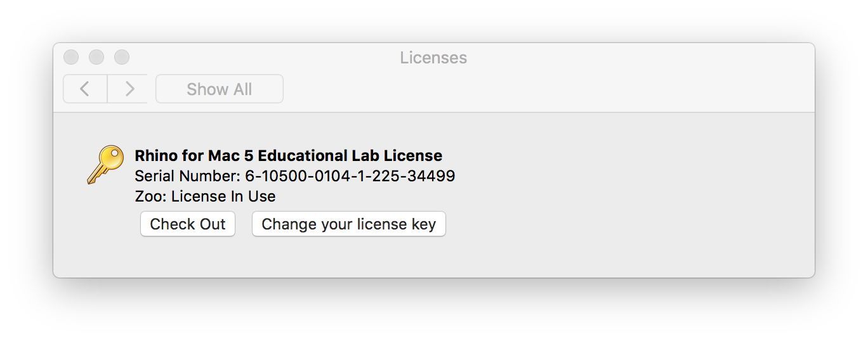Check Out the Rhino license
Screen dimensions: 868x341
pos(188,224)
